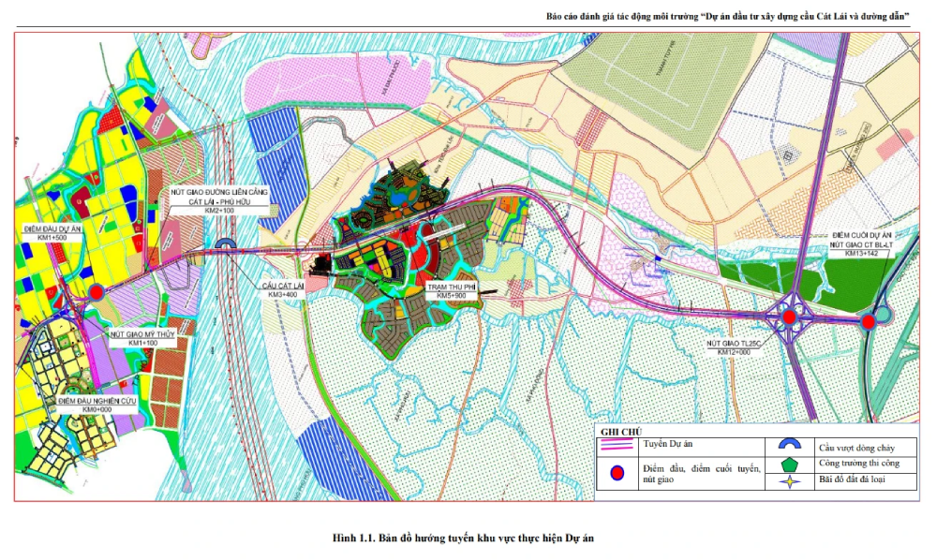
Task: Select the red marker at Nút Giao TL25C
Action: click(x=790, y=317)
